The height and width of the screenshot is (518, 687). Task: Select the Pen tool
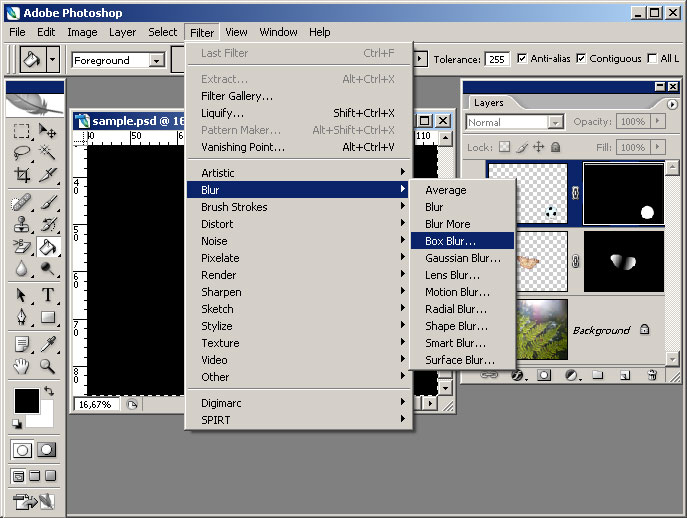[x=21, y=317]
